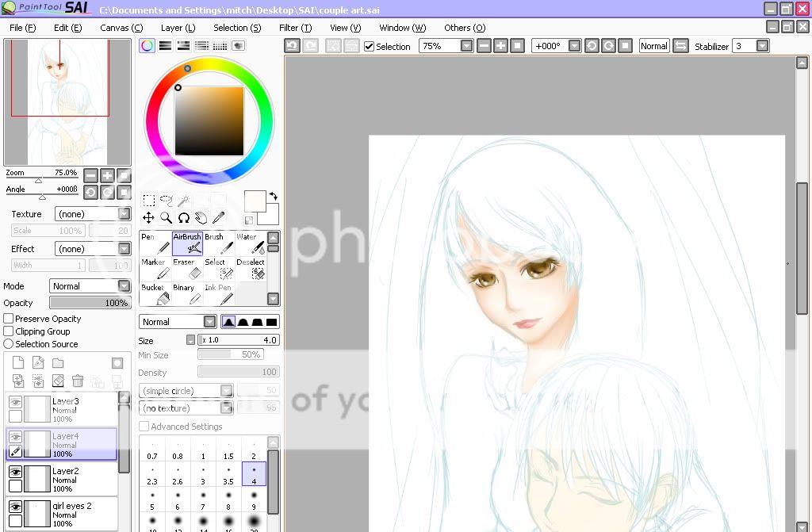Toggle the Clipping Group checkbox
This screenshot has height=532, width=812.
click(x=9, y=331)
